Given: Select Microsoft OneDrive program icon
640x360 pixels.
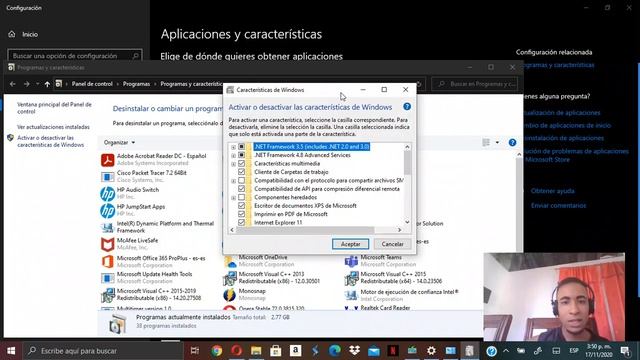Looking at the screenshot, I should pos(230,262).
